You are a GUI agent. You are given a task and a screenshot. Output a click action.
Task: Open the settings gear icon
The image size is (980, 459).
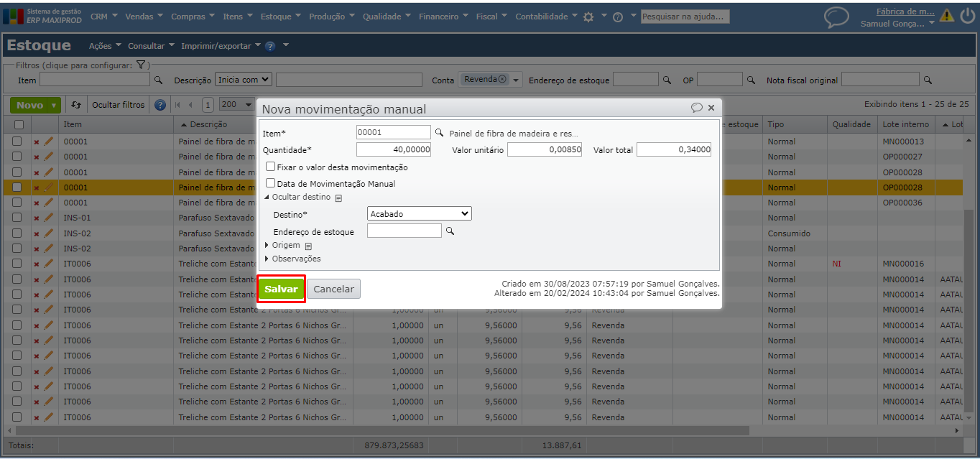tap(588, 17)
